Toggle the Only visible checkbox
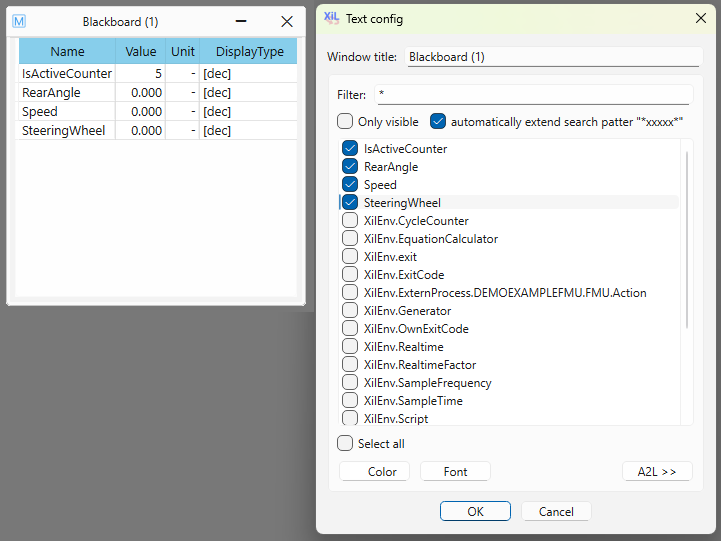721x541 pixels. click(345, 122)
